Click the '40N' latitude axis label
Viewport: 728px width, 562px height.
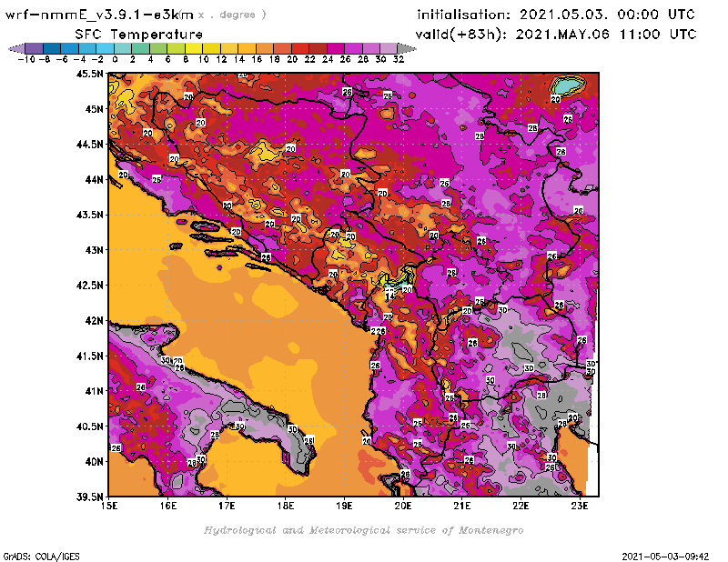[94, 462]
